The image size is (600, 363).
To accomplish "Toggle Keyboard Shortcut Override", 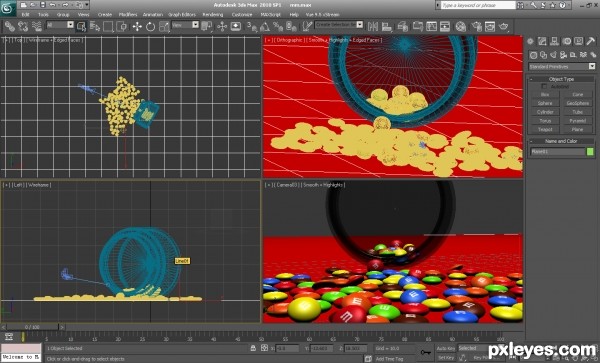I will (236, 26).
